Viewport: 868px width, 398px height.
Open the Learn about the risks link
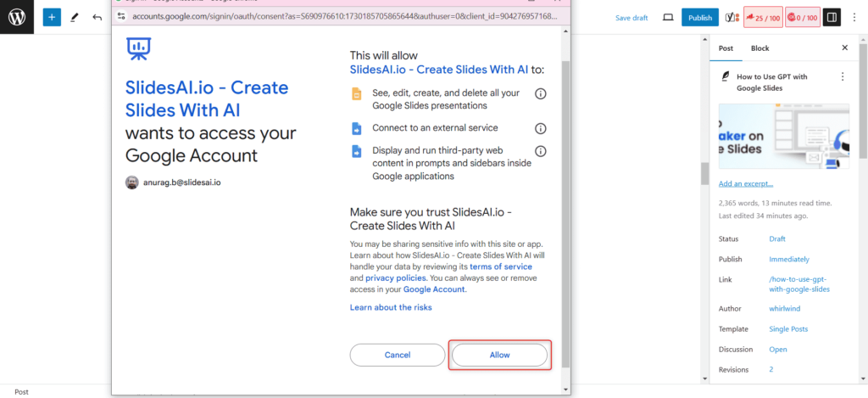391,307
